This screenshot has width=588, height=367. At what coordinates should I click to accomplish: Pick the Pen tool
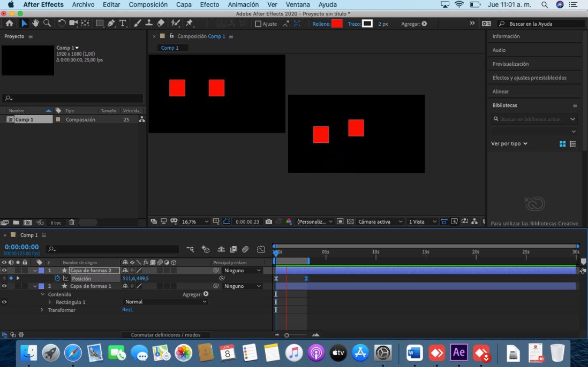click(x=111, y=24)
